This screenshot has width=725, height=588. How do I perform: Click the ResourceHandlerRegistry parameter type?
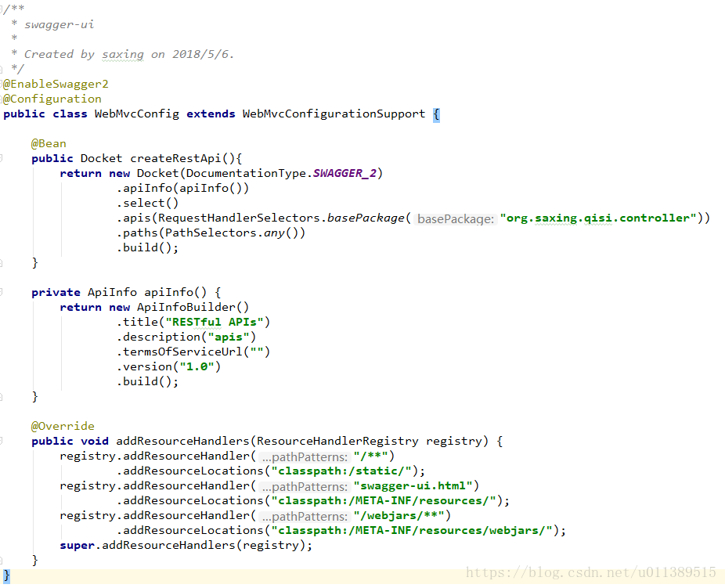click(337, 441)
